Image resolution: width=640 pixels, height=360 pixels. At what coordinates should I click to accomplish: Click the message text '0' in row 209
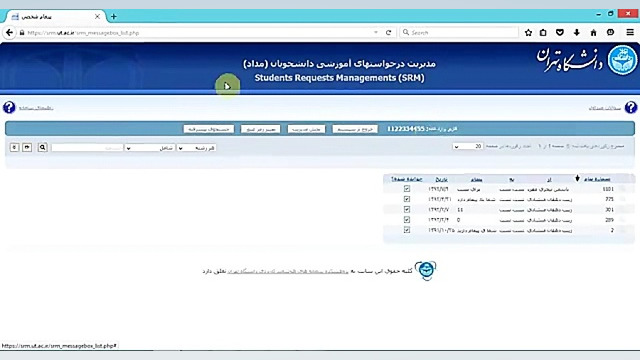tap(458, 220)
